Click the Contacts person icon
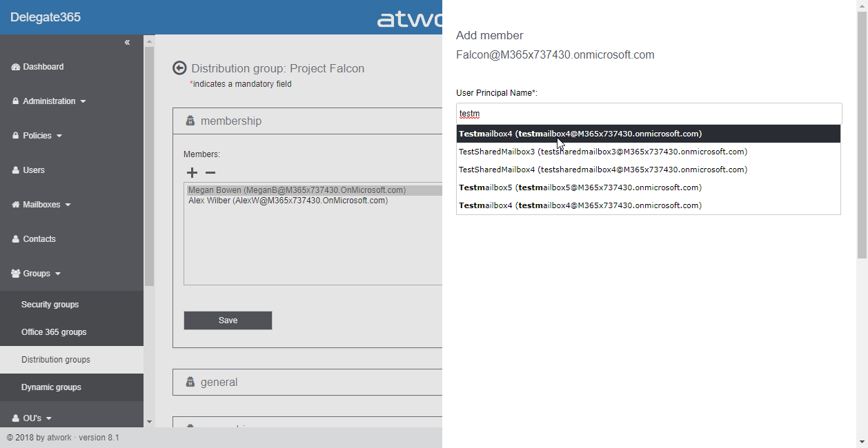Viewport: 868px width, 448px height. [16, 239]
